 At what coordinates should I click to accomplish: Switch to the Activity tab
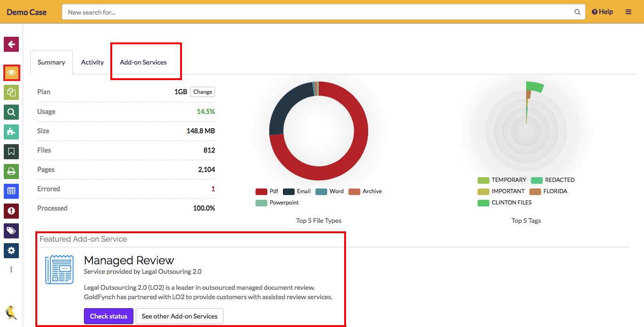tap(92, 62)
